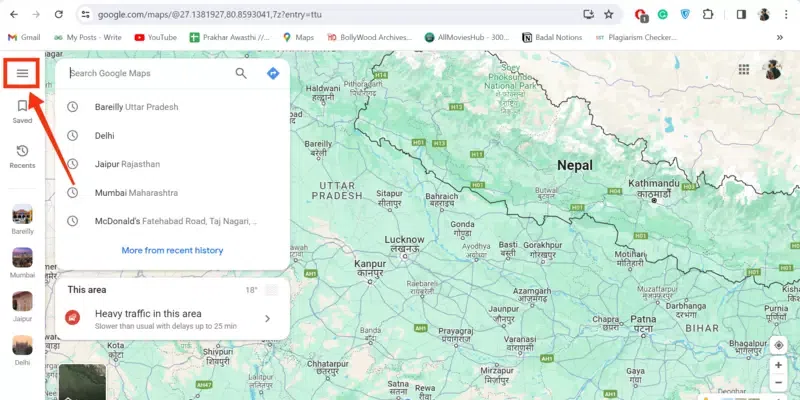The height and width of the screenshot is (400, 800).
Task: Open the Recents panel
Action: coord(22,157)
